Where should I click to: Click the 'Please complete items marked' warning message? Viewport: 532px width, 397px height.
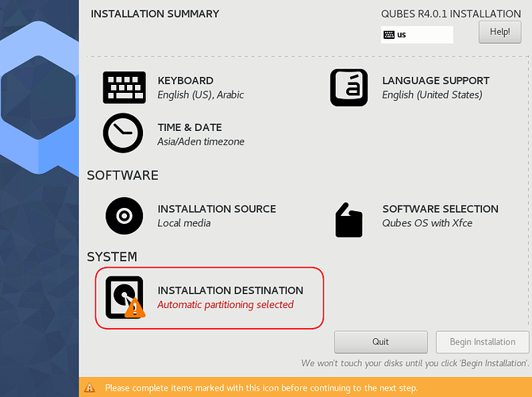point(261,387)
